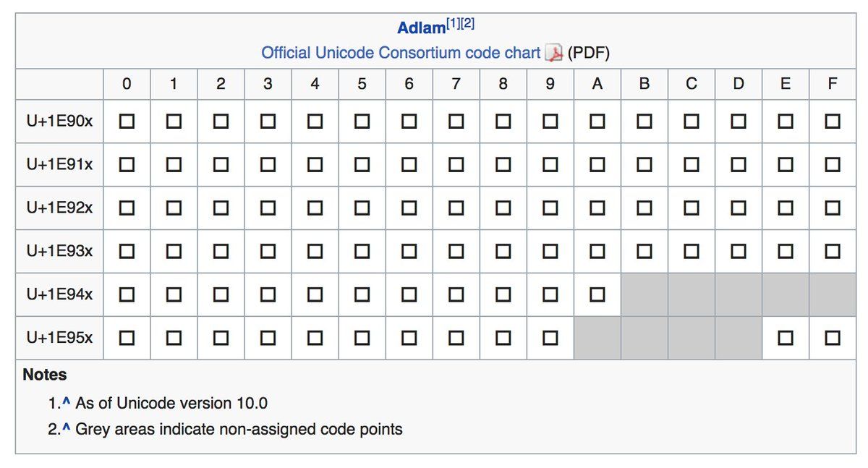Select glyph box at U+1E95x column F
This screenshot has height=468, width=868.
coord(833,338)
